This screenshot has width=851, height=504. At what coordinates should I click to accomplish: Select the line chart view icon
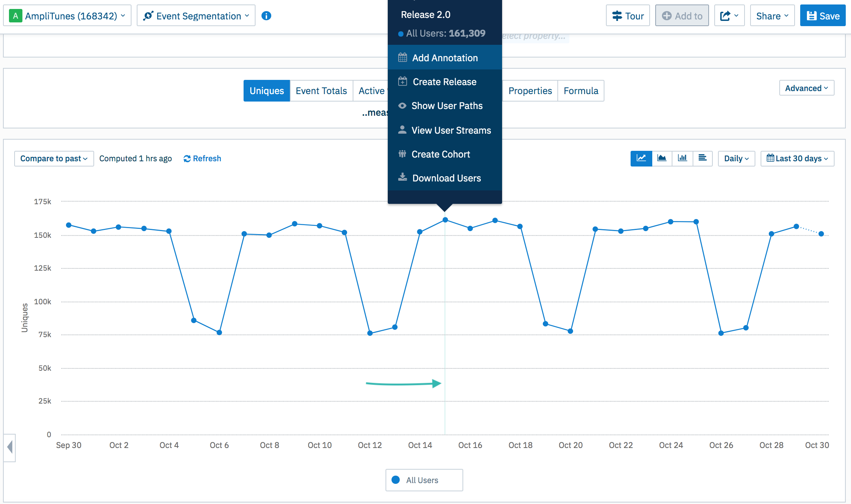pyautogui.click(x=641, y=158)
